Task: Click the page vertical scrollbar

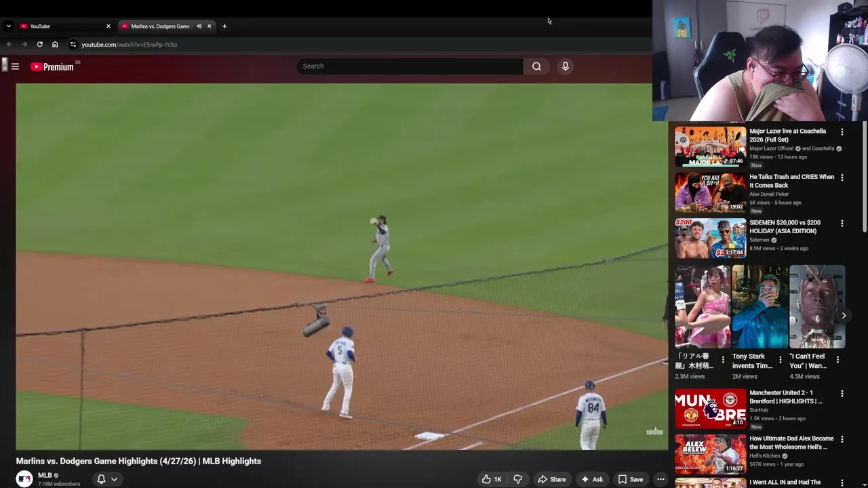Action: (865, 178)
